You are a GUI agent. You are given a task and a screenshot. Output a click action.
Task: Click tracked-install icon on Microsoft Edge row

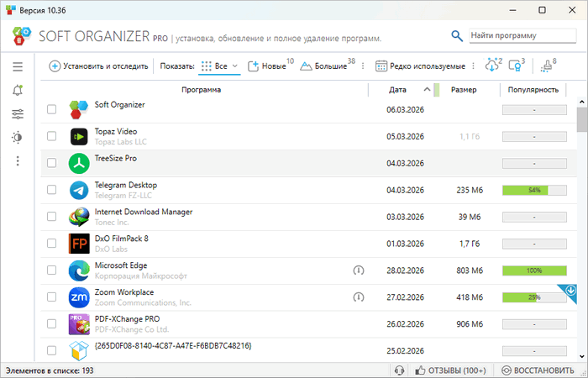359,270
